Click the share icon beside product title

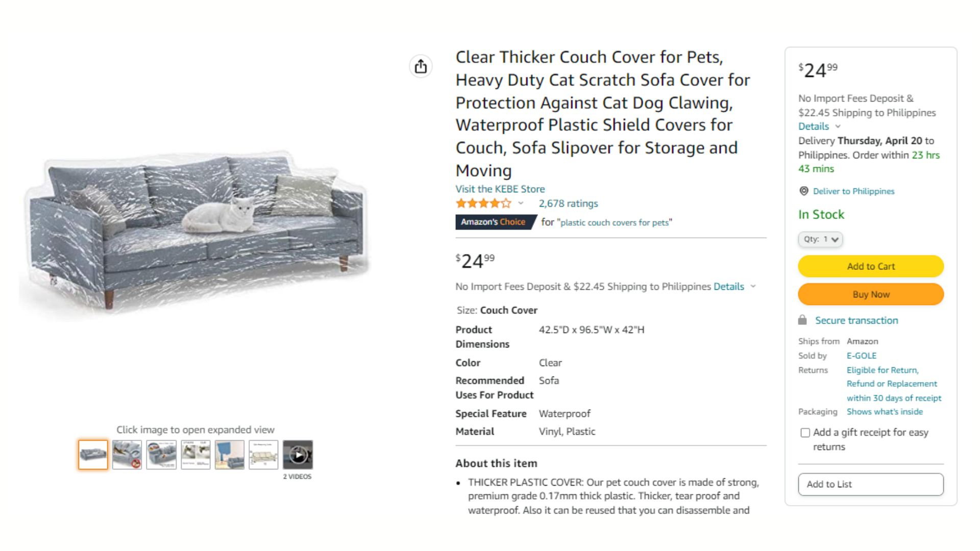[421, 66]
